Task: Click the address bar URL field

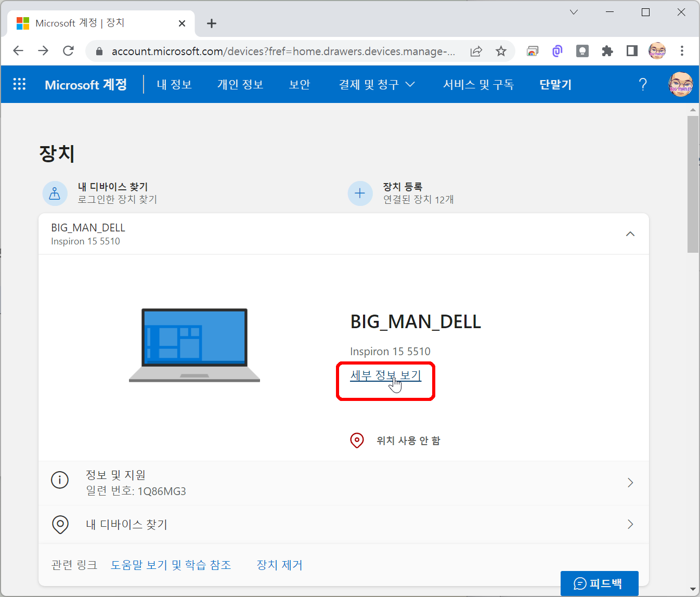Action: (283, 51)
